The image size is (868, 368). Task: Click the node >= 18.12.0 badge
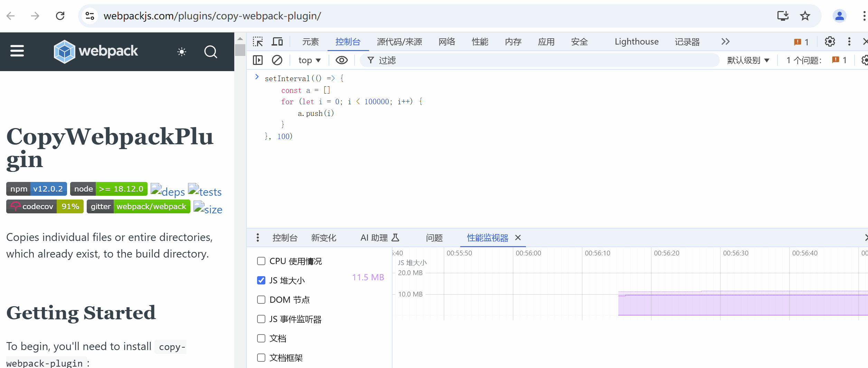tap(109, 189)
